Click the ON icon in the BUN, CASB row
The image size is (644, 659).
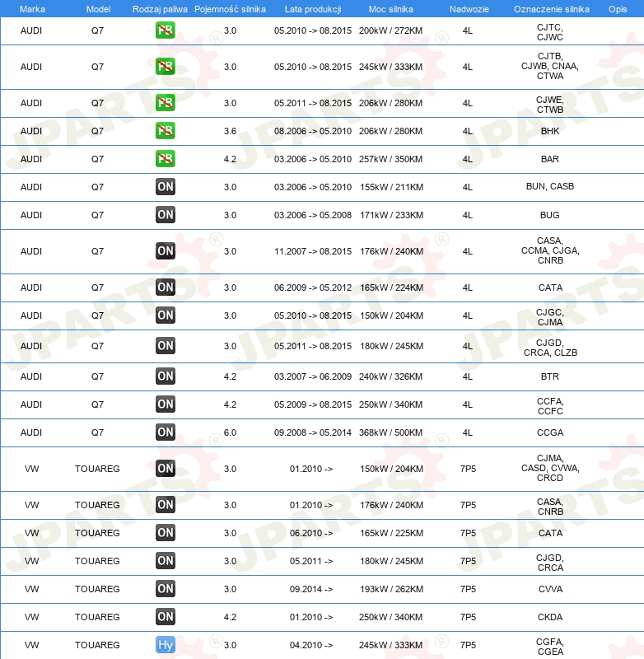(x=166, y=187)
